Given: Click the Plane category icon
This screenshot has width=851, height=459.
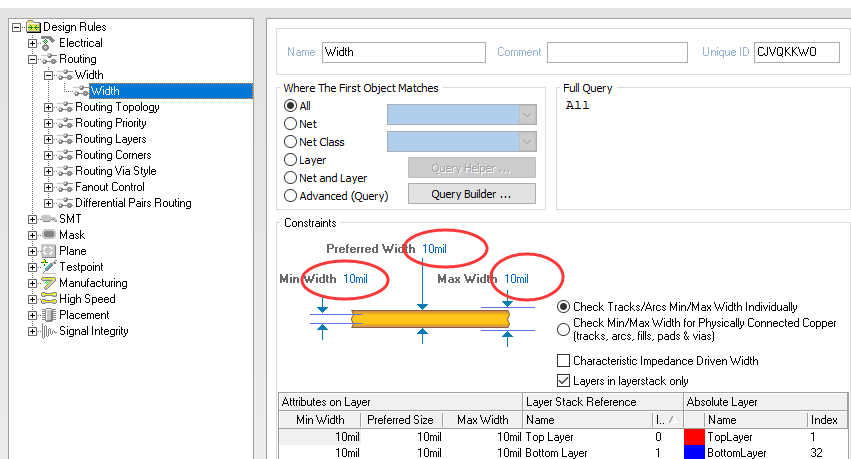Looking at the screenshot, I should click(49, 251).
